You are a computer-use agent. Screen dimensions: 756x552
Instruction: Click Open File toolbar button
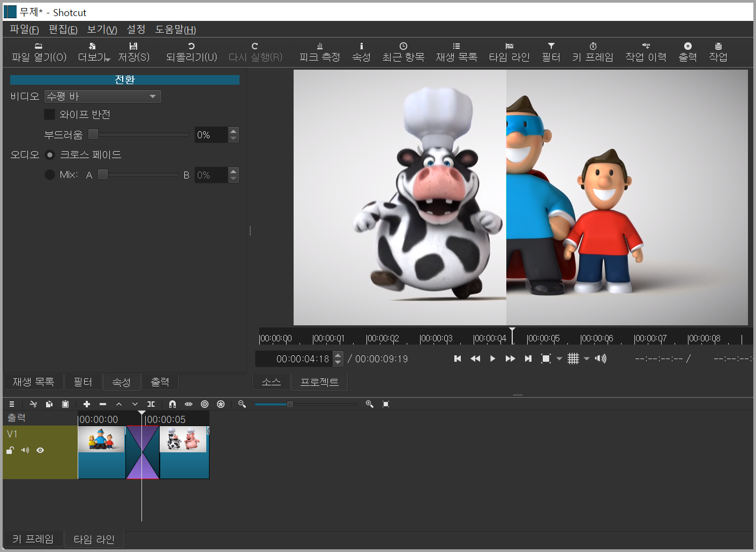tap(39, 52)
